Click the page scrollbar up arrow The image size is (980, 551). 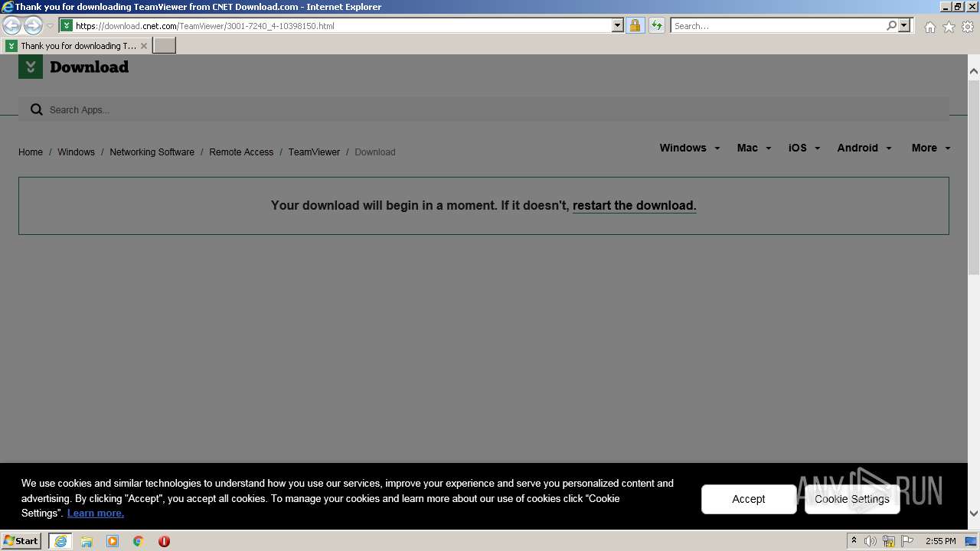point(974,71)
